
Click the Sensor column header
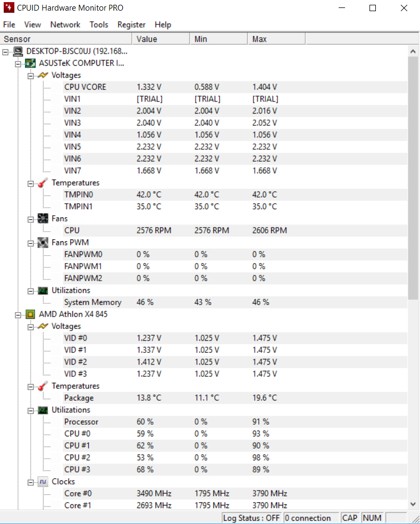click(66, 39)
